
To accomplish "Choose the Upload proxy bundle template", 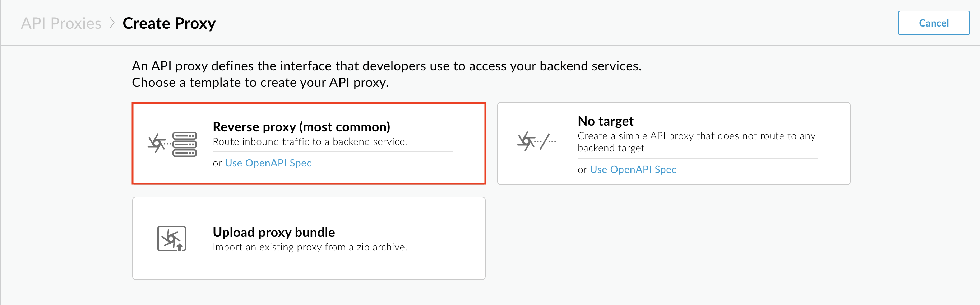I will 309,238.
